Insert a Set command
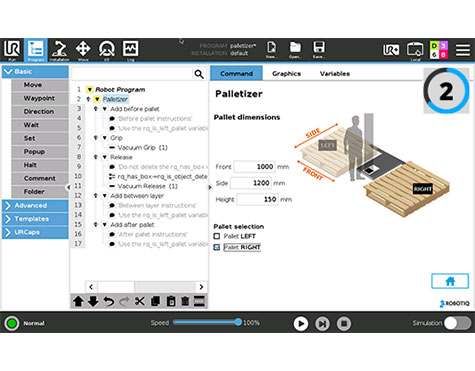Image resolution: width=475 pixels, height=371 pixels. [40, 138]
